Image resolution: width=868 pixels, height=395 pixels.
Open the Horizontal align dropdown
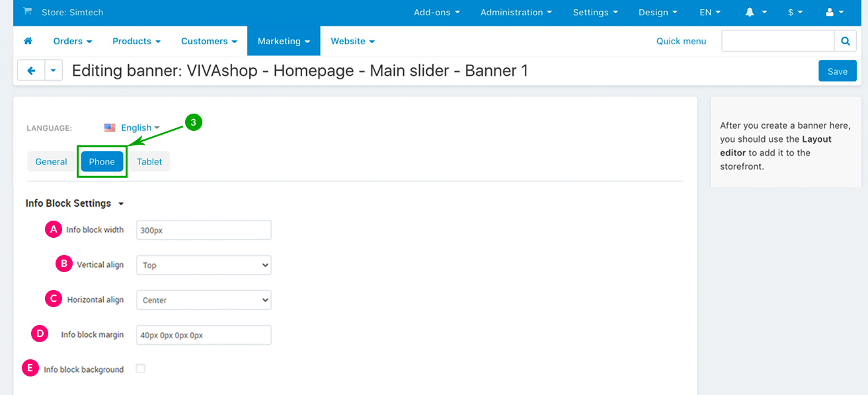point(204,300)
